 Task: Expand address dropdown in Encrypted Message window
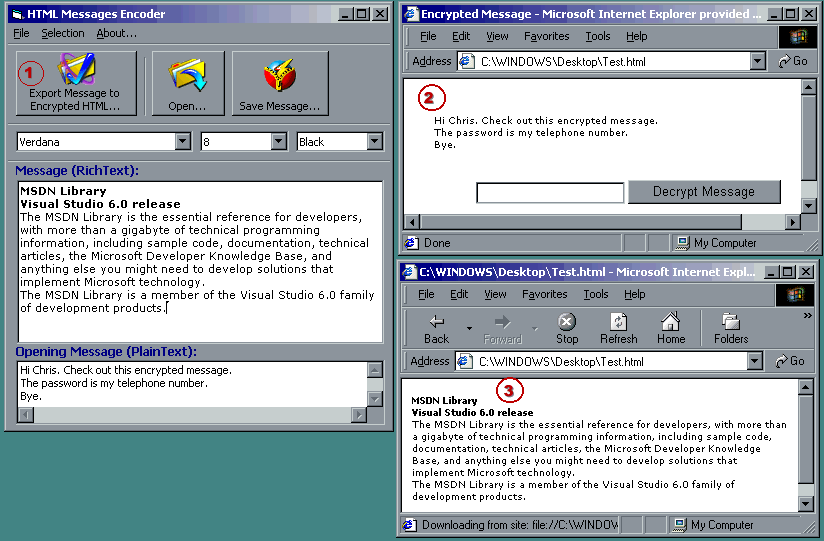(x=757, y=62)
